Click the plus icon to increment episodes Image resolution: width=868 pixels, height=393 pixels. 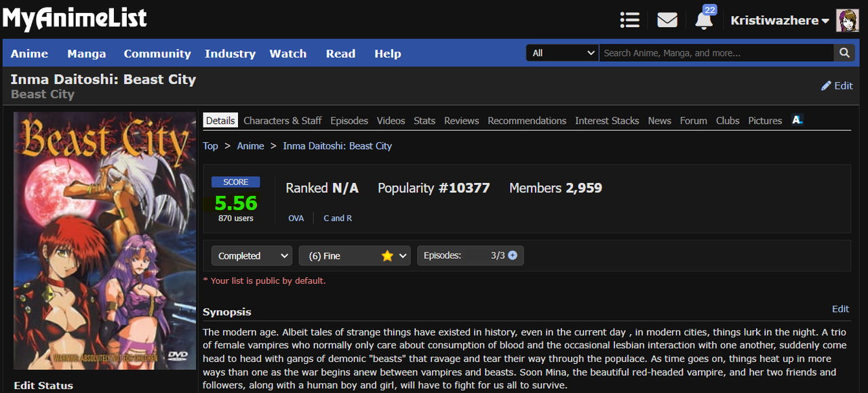(513, 255)
